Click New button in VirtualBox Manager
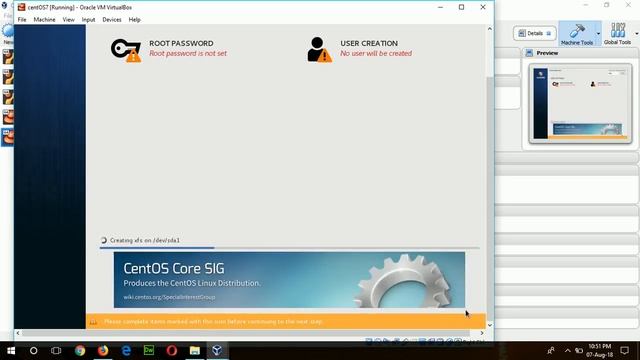Screen dimensions: 640x360 8,34
